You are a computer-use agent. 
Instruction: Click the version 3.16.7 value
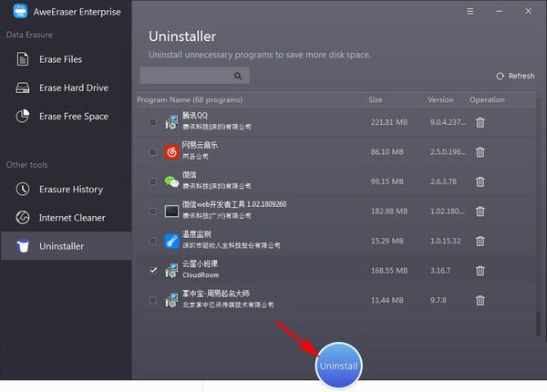pyautogui.click(x=440, y=271)
